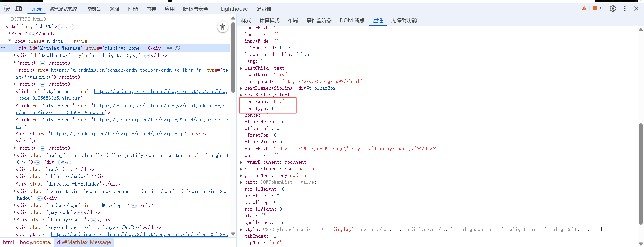Open the 性能 tab

pos(133,9)
